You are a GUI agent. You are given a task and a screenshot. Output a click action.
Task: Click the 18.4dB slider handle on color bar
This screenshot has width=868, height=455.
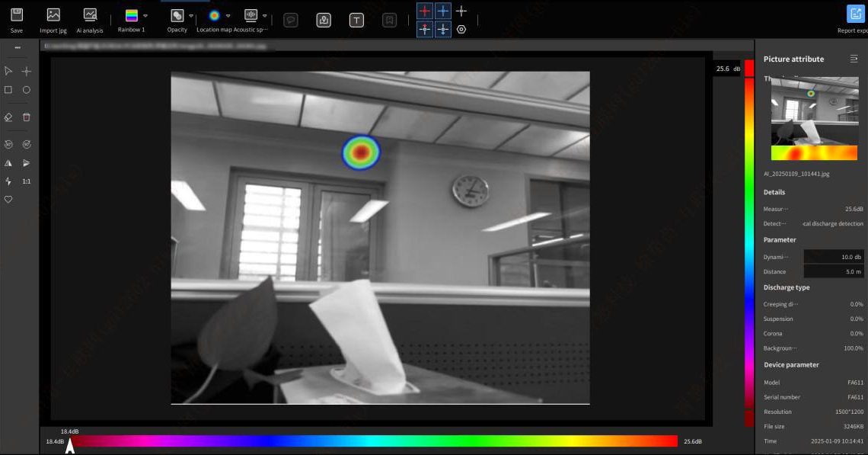click(70, 446)
